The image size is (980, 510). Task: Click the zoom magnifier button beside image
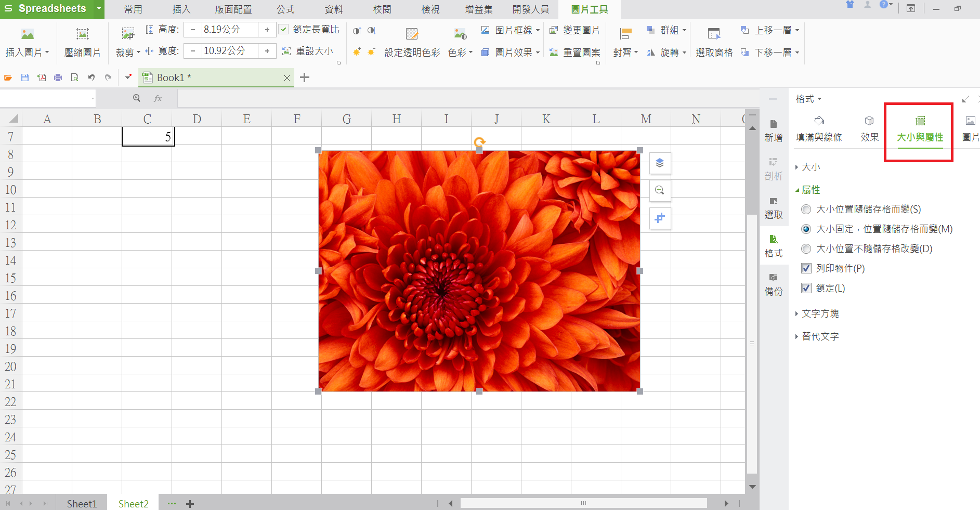pos(660,190)
